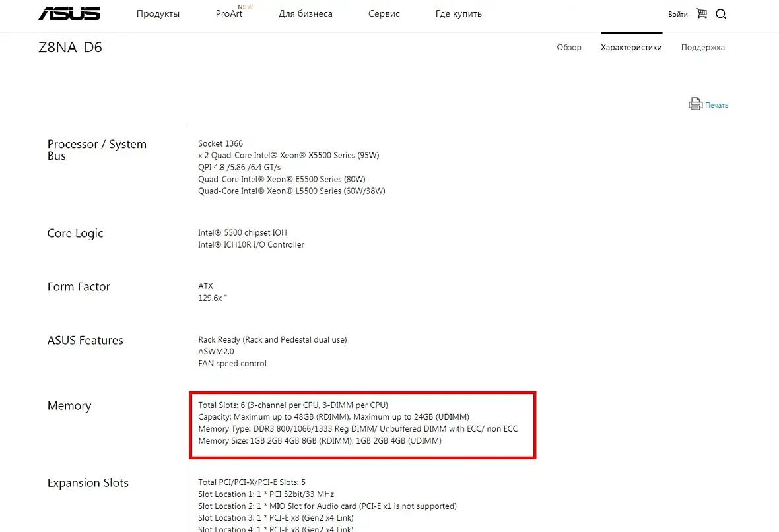Click the ASWM2.0 feature text
Viewport: 779px width, 532px height.
click(x=216, y=352)
